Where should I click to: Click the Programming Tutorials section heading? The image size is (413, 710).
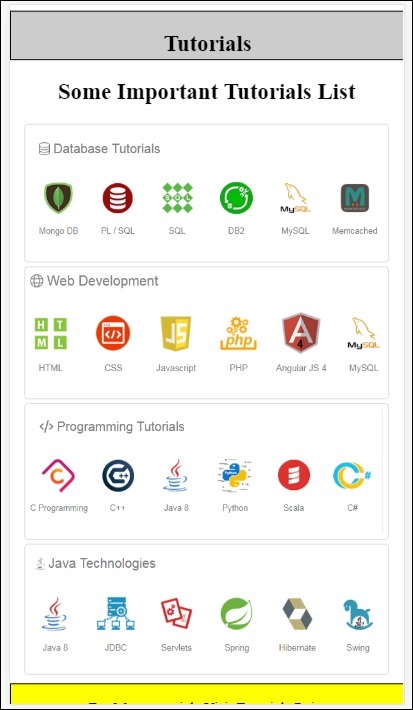coord(120,427)
